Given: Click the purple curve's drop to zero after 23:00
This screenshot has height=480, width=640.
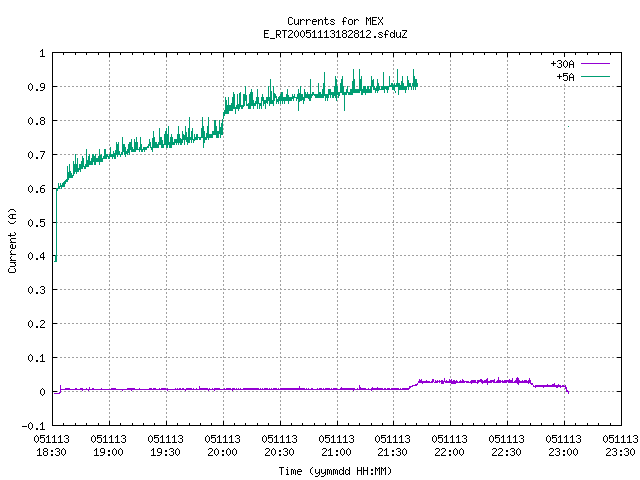Looking at the screenshot, I should [x=567, y=390].
